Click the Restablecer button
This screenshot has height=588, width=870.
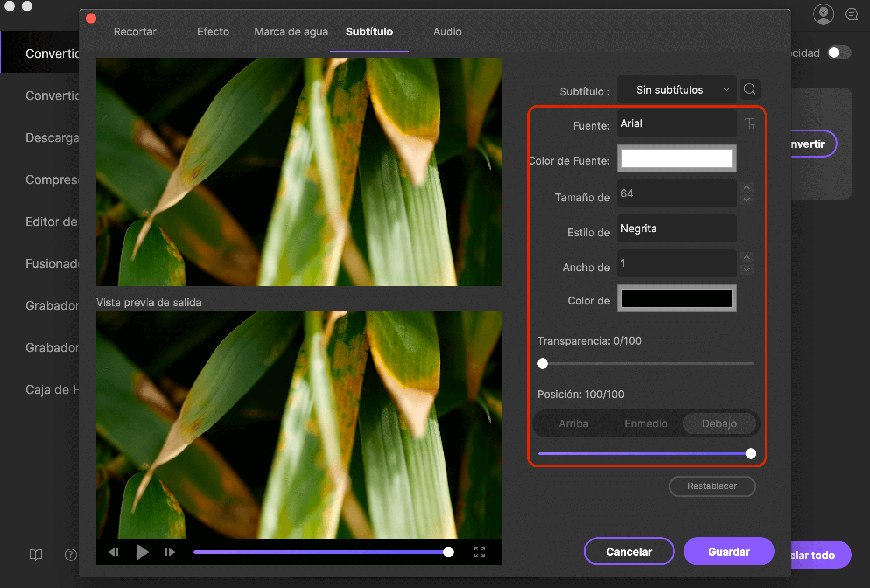[712, 486]
